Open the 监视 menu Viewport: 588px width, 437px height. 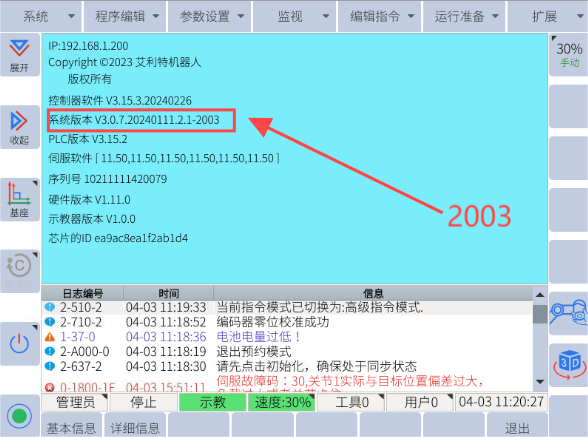click(x=295, y=17)
